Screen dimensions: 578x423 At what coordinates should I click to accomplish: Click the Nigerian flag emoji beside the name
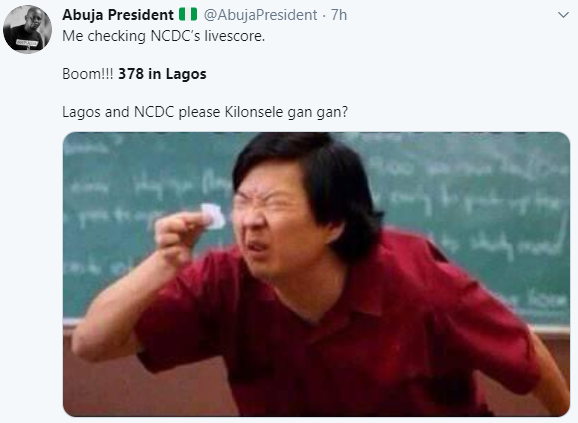pos(188,14)
